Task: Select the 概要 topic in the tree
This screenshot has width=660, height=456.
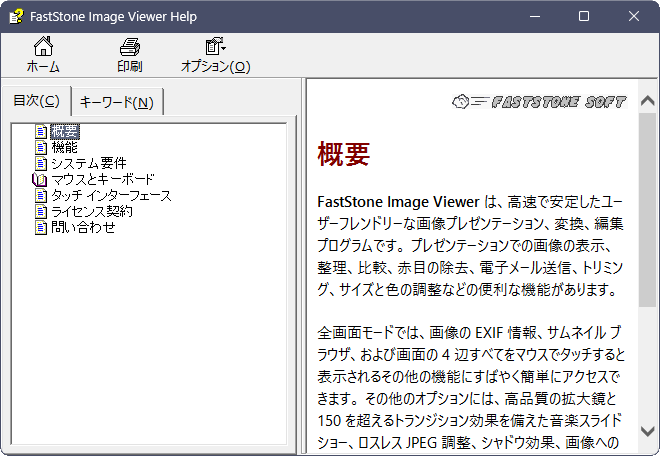Action: tap(64, 131)
